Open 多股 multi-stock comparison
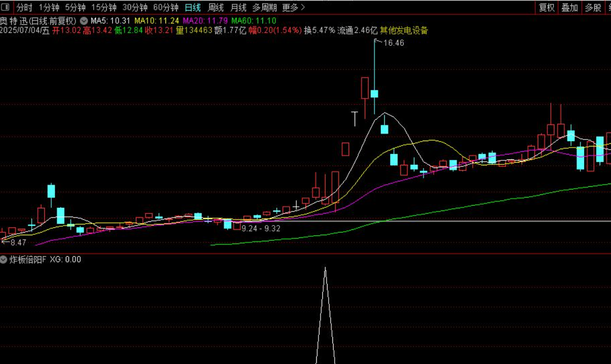 click(592, 8)
